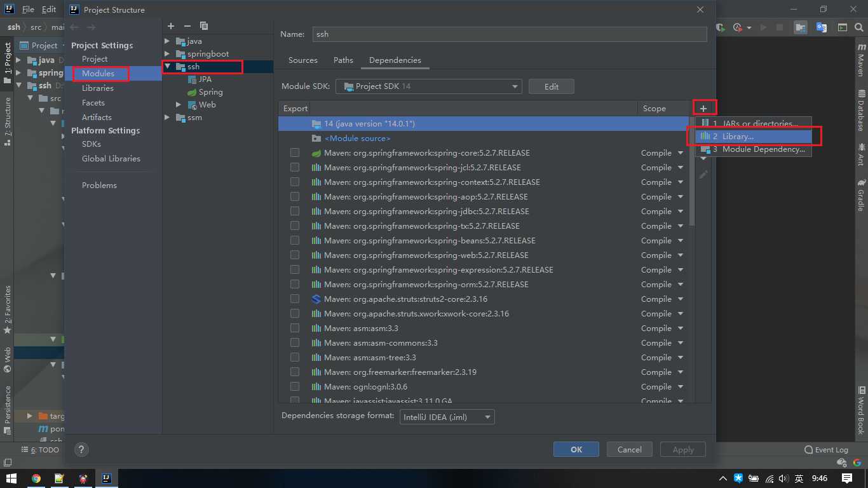Image resolution: width=868 pixels, height=488 pixels.
Task: Click the IntelliJ IDEA taskbar icon
Action: pos(107,478)
